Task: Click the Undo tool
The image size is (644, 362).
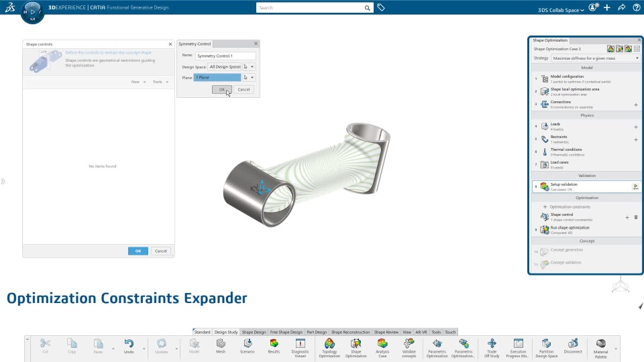Action: (129, 346)
